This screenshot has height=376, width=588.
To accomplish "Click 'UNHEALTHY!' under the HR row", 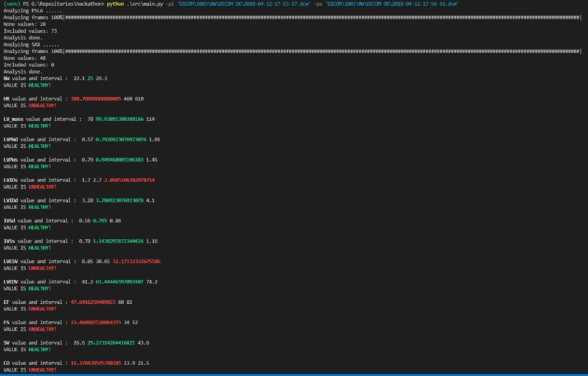I will point(43,106).
